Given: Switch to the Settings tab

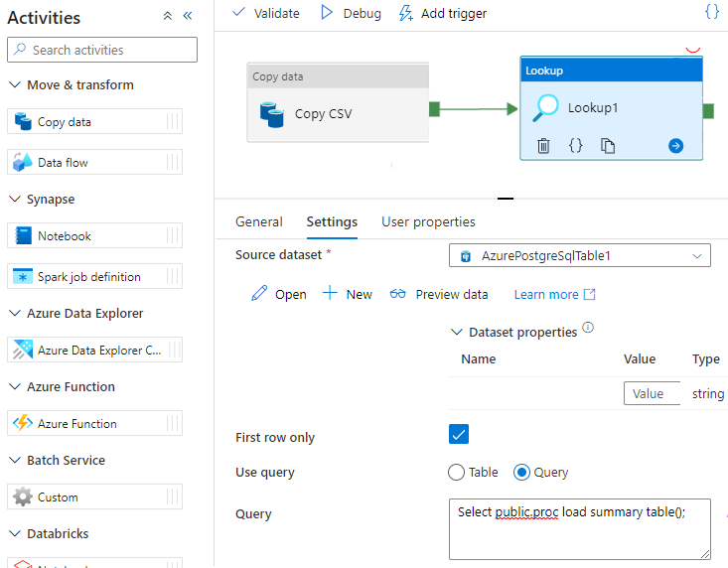Looking at the screenshot, I should click(332, 221).
